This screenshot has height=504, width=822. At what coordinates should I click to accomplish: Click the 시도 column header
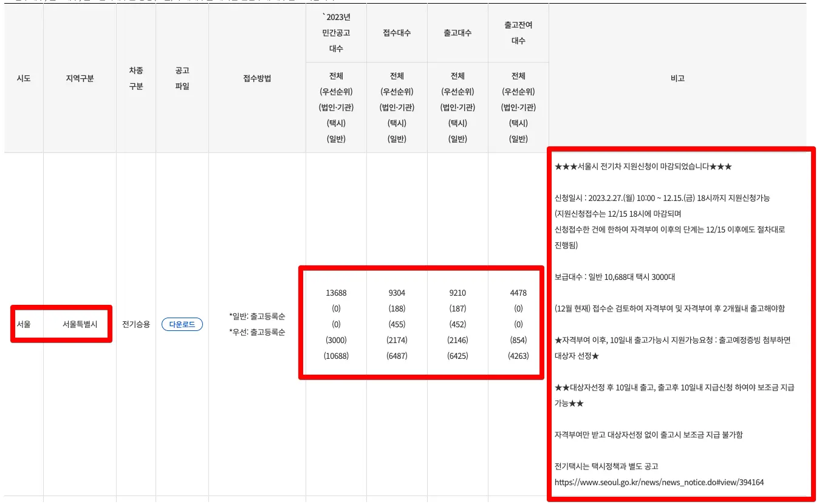pos(24,79)
